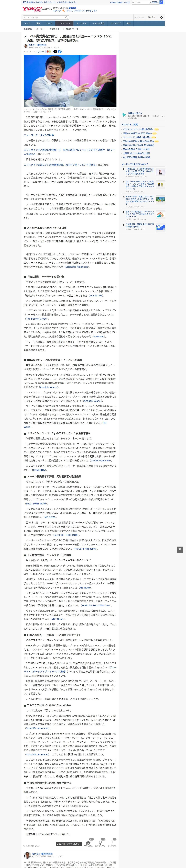Viewport: 186px width, 868px height.
Task: Share the article on Facebook
Action: coord(60,52)
